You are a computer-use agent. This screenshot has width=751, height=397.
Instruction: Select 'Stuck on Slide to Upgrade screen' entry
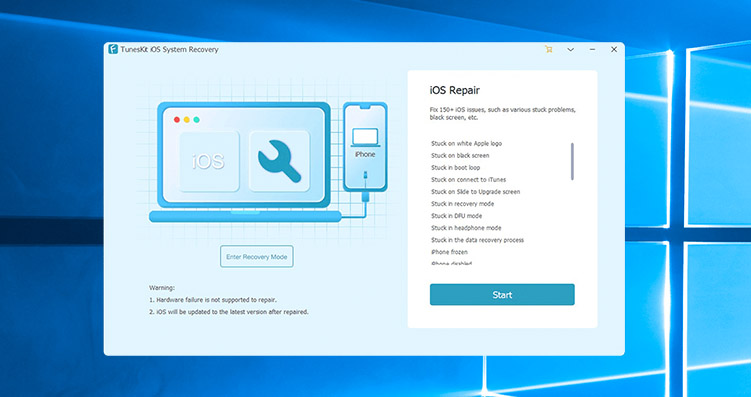[x=475, y=192]
